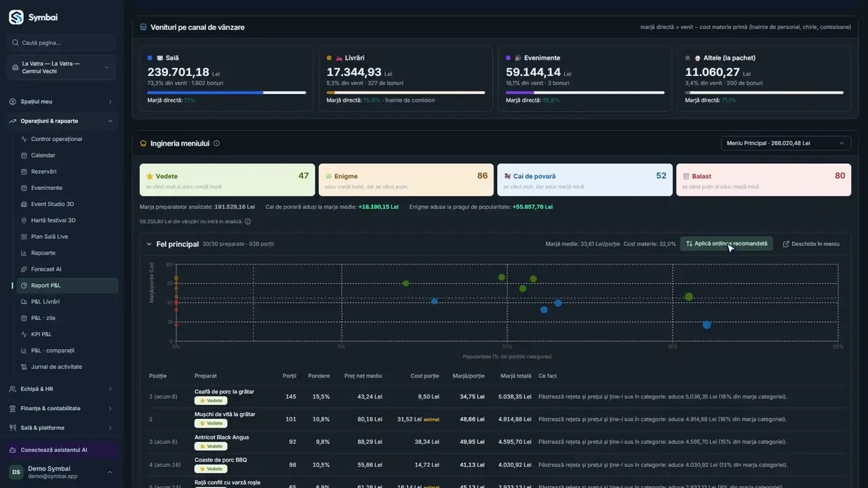868x488 pixels.
Task: Select the Enigme category card
Action: [x=406, y=180]
